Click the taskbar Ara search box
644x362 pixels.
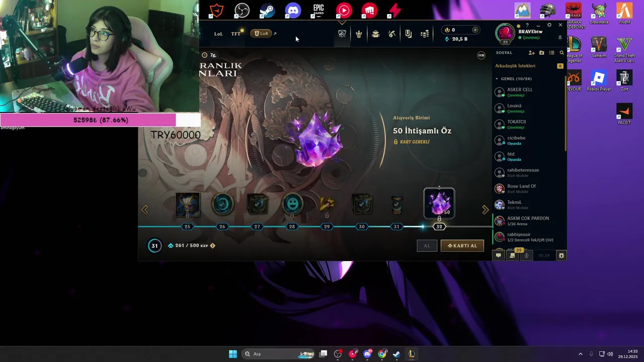click(278, 354)
